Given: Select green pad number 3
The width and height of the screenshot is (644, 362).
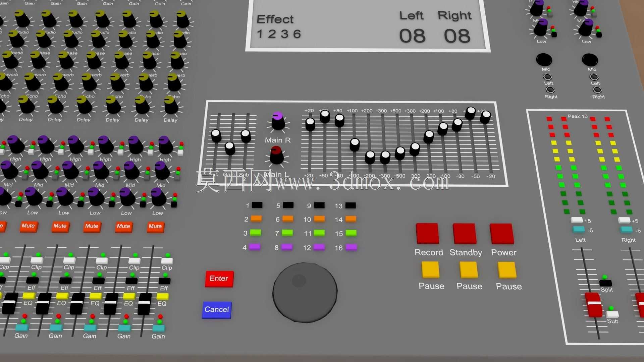Looking at the screenshot, I should (256, 232).
